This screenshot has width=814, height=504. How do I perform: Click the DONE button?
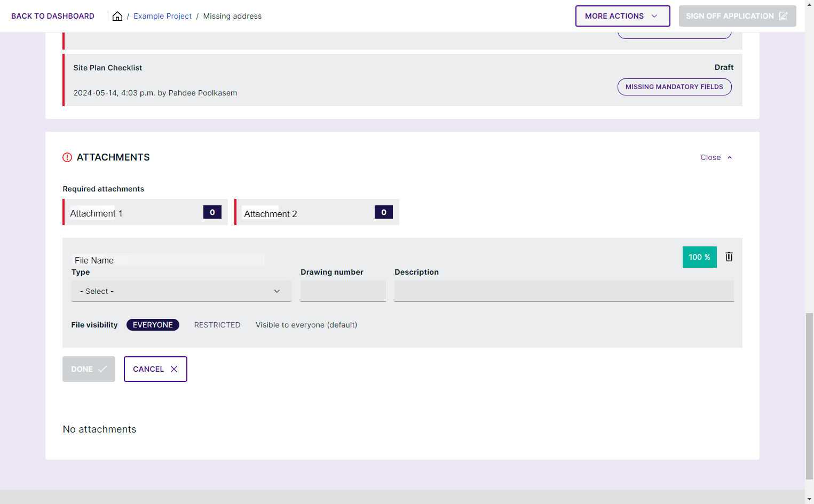click(89, 369)
